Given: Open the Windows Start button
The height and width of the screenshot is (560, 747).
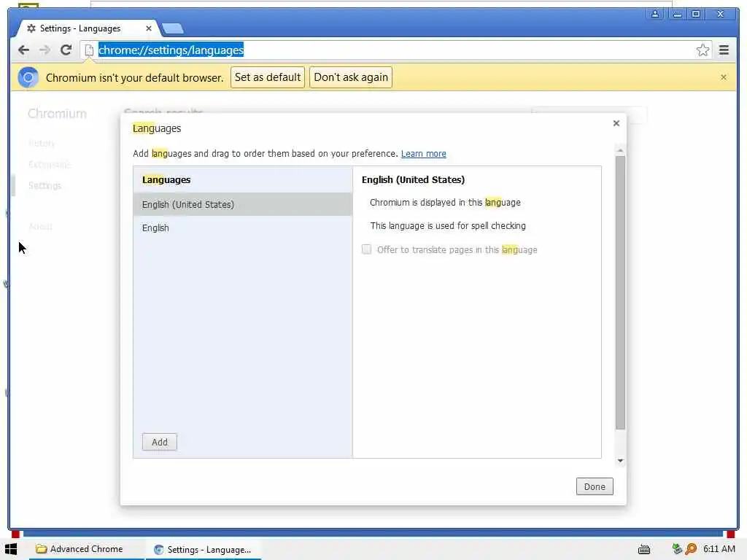Looking at the screenshot, I should click(11, 549).
